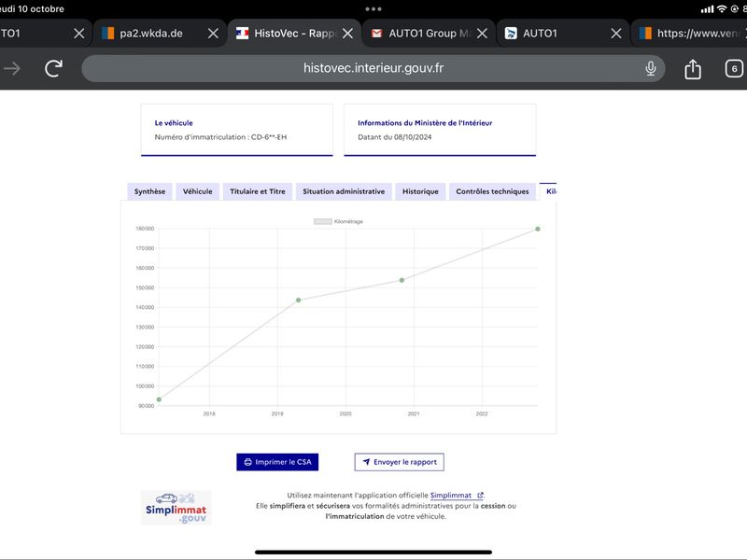Switch to the AUTO1 Group mail tab
This screenshot has width=747, height=560.
coord(422,34)
